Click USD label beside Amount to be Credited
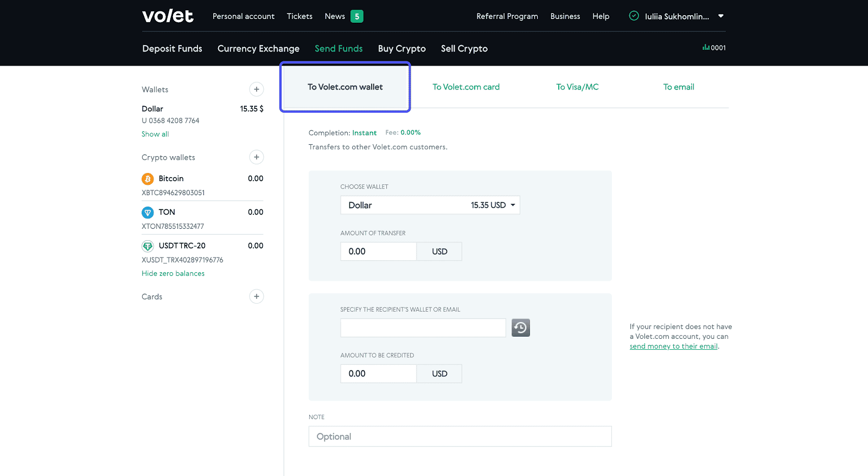868x476 pixels. [x=439, y=374]
